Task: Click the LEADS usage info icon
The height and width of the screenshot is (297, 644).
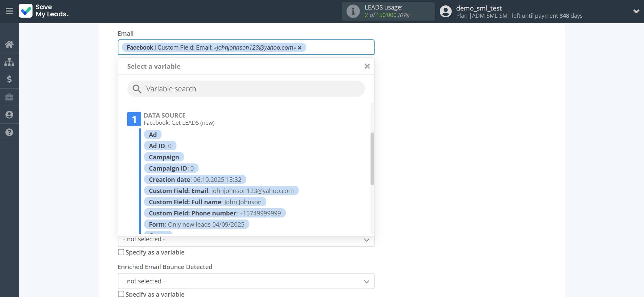Action: pyautogui.click(x=353, y=11)
